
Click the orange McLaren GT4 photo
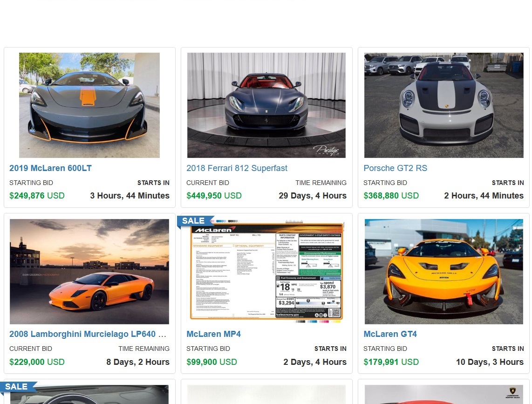[x=444, y=272]
